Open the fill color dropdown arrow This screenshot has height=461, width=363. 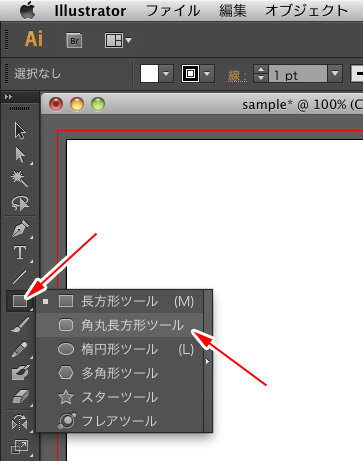166,73
